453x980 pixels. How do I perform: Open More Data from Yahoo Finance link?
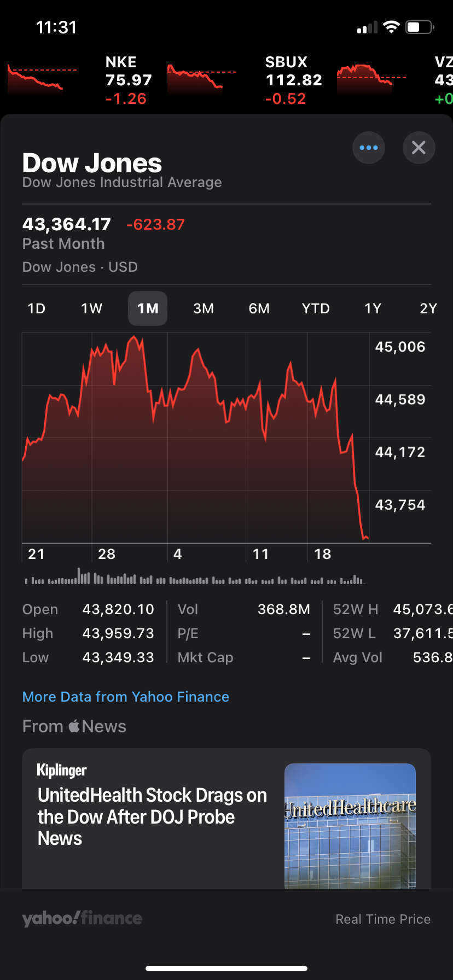tap(125, 697)
